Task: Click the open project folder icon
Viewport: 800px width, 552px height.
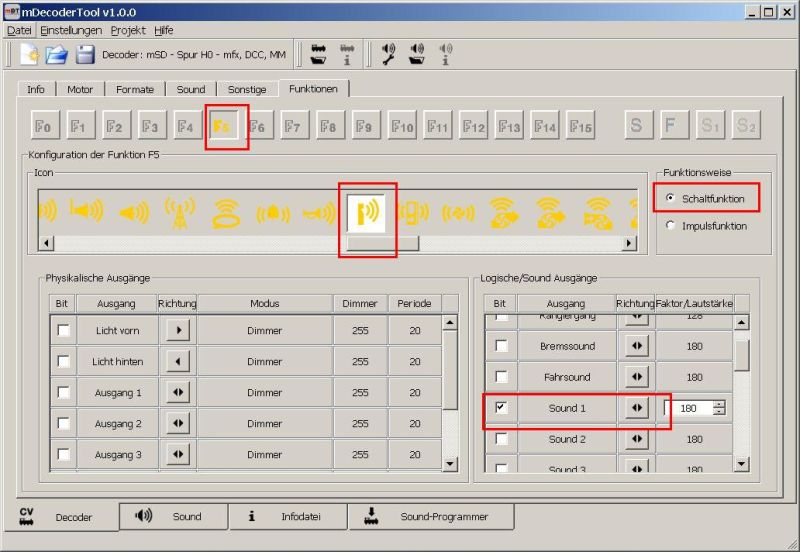Action: (x=56, y=54)
